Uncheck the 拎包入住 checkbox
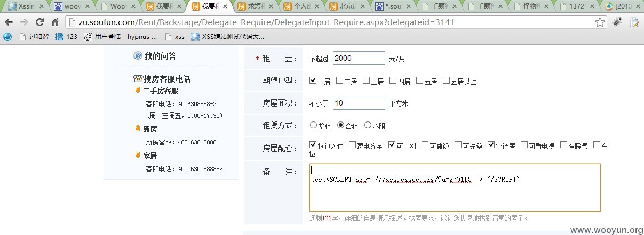Image resolution: width=644 pixels, height=235 pixels. point(313,144)
